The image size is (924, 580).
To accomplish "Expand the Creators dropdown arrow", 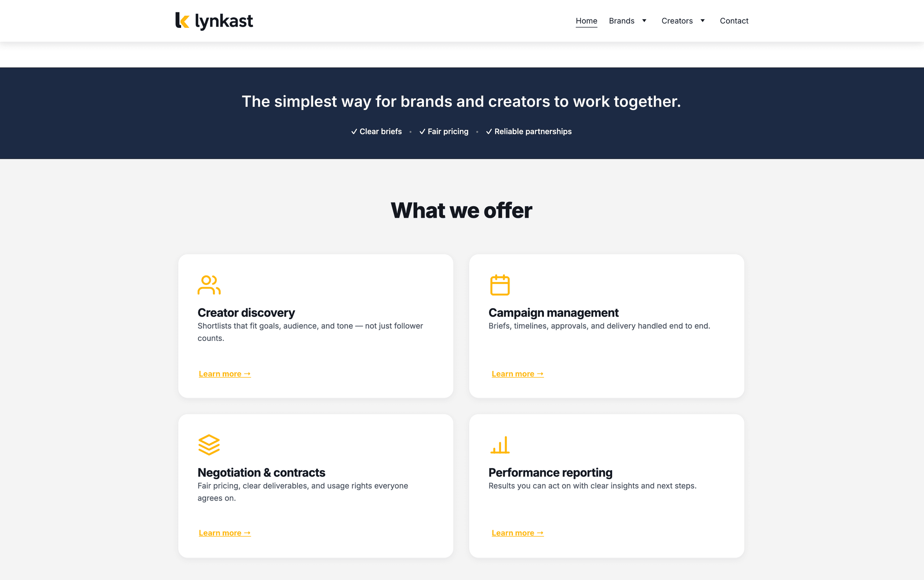I will [x=703, y=21].
